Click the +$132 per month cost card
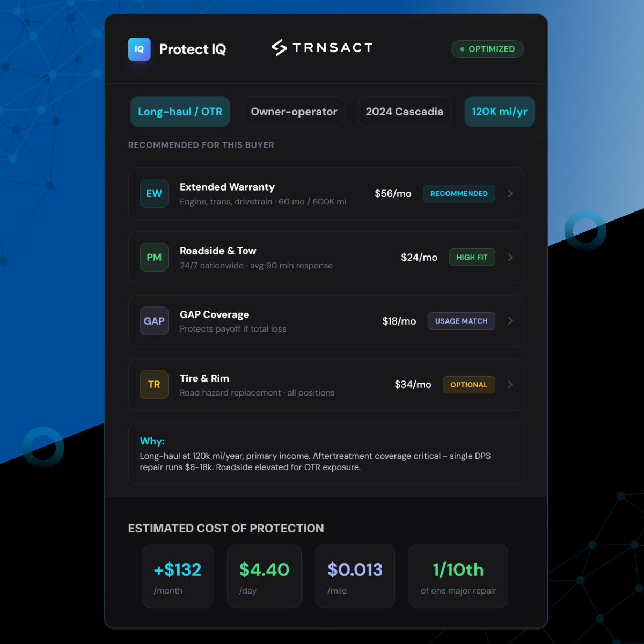 tap(178, 576)
